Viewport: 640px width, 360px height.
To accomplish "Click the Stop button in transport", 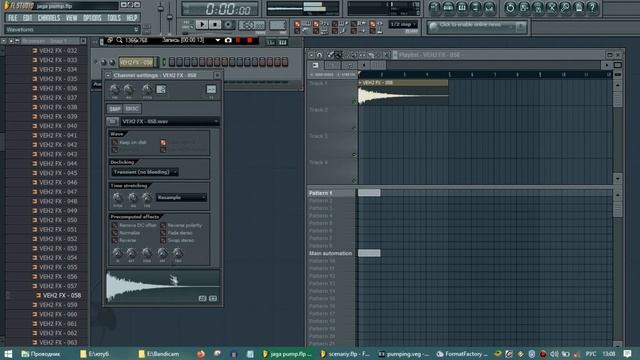I will (x=215, y=24).
